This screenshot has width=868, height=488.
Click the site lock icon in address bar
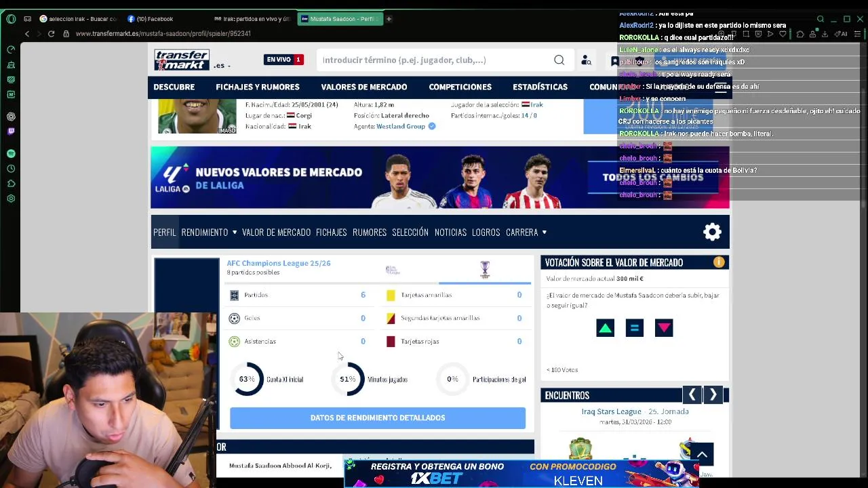66,34
